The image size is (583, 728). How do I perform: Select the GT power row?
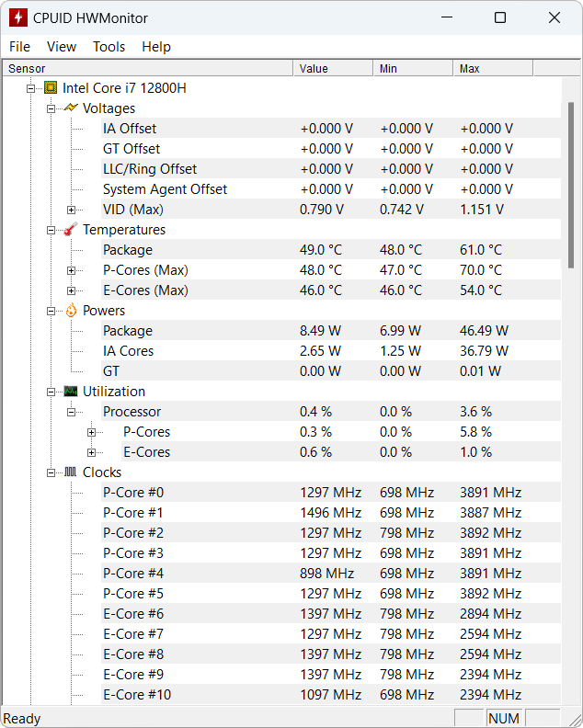331,371
